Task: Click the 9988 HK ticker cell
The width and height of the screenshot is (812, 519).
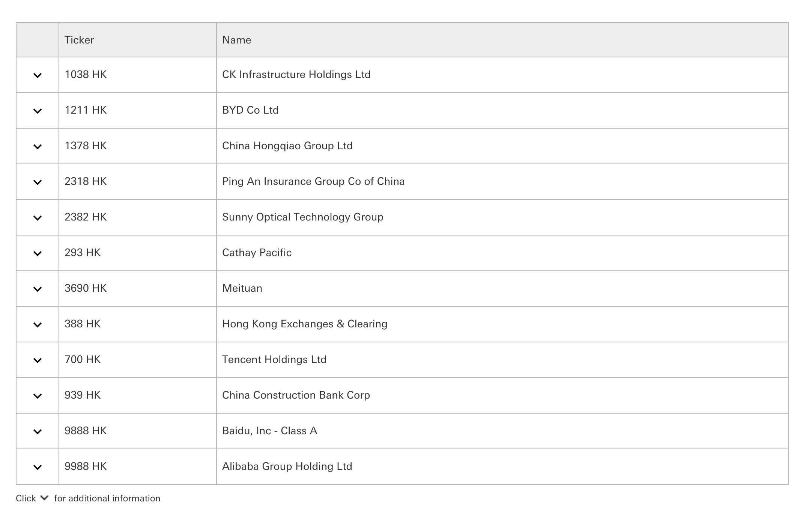Action: pos(86,466)
